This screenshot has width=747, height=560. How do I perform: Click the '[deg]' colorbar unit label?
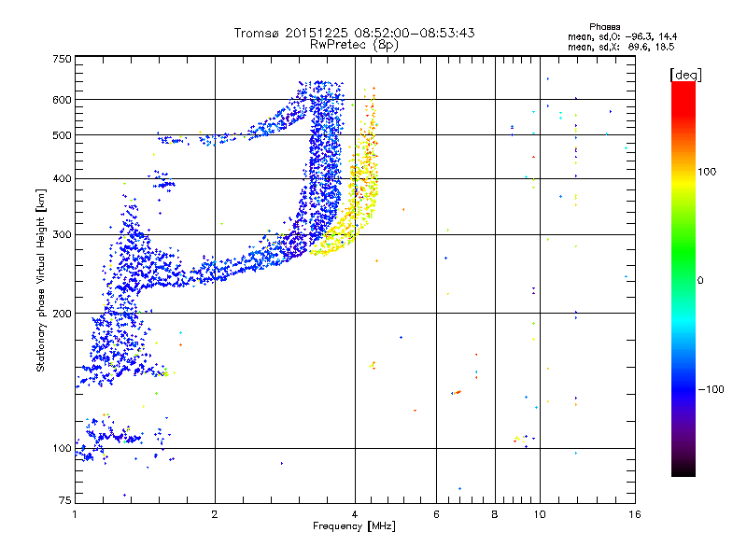[685, 75]
